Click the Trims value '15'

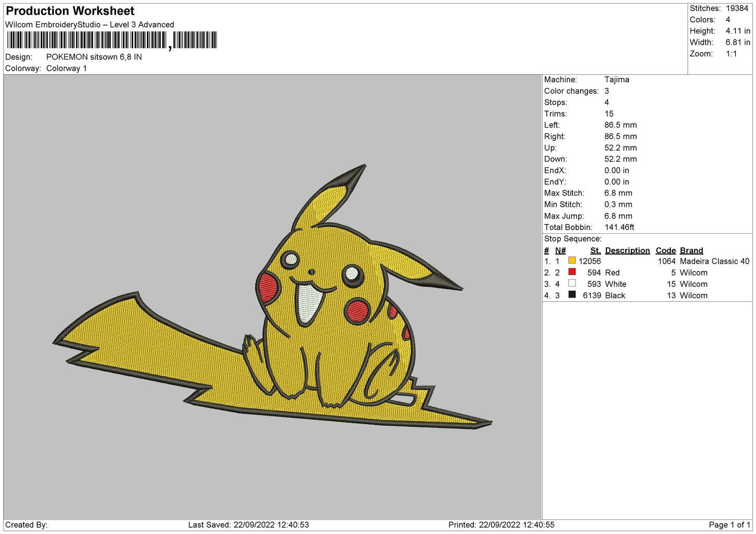point(609,113)
